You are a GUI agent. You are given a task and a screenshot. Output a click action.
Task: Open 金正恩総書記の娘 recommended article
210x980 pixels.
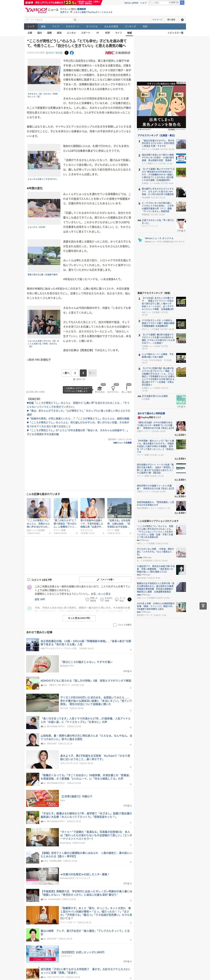pyautogui.click(x=86, y=643)
